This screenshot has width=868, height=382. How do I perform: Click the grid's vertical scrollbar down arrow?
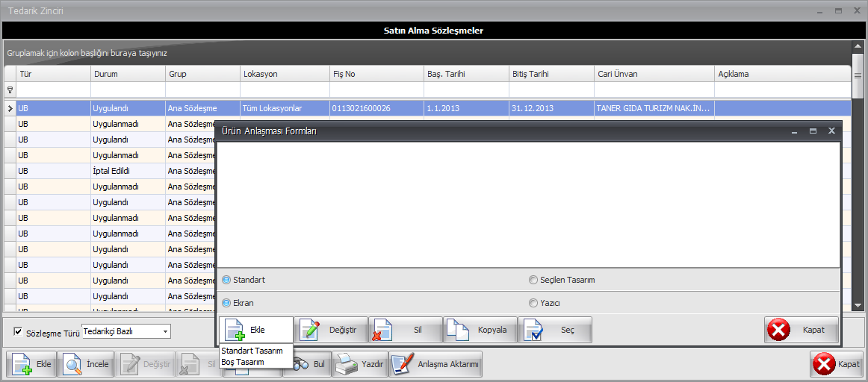pos(858,304)
